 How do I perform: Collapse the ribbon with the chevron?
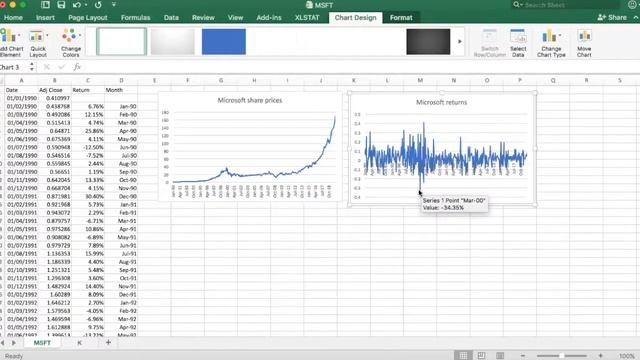pyautogui.click(x=636, y=17)
